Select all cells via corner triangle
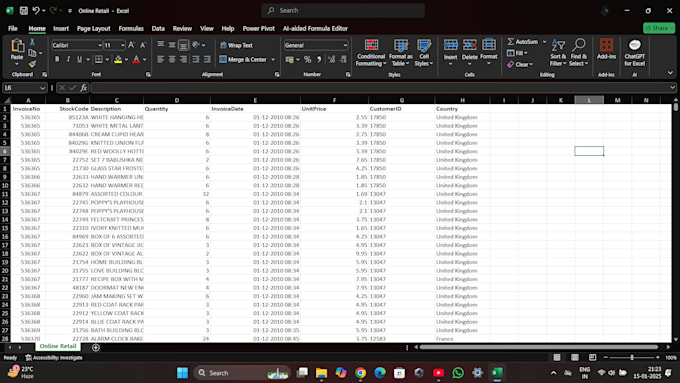The height and width of the screenshot is (383, 680). pyautogui.click(x=6, y=100)
